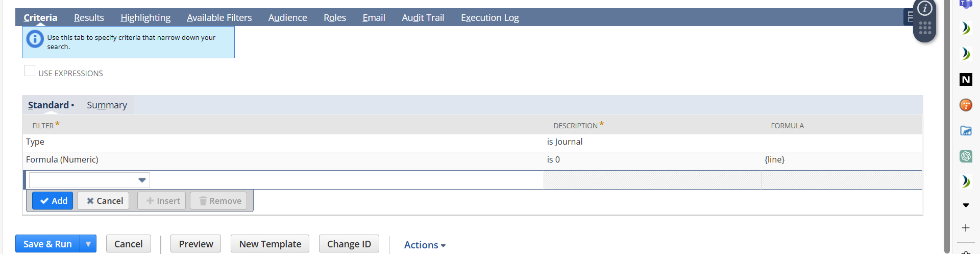Go to the Available Filters tab

(219, 18)
